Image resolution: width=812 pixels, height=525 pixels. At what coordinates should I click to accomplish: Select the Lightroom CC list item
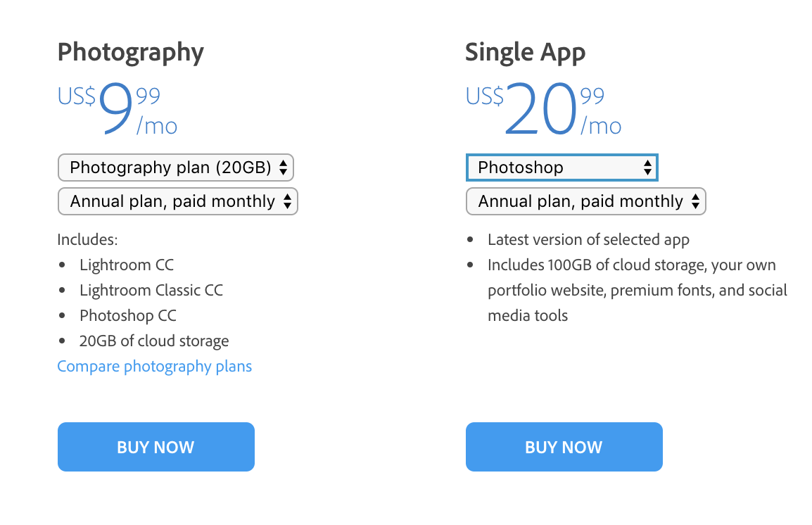tap(127, 265)
